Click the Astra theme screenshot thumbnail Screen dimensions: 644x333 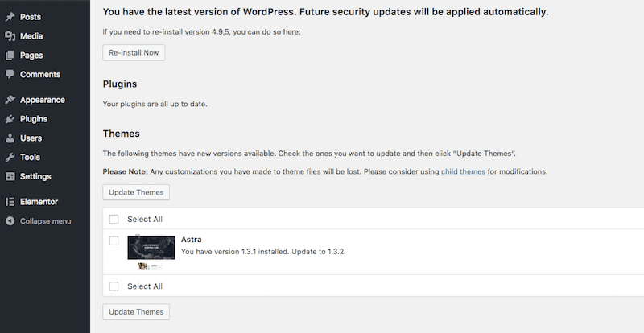tap(151, 252)
